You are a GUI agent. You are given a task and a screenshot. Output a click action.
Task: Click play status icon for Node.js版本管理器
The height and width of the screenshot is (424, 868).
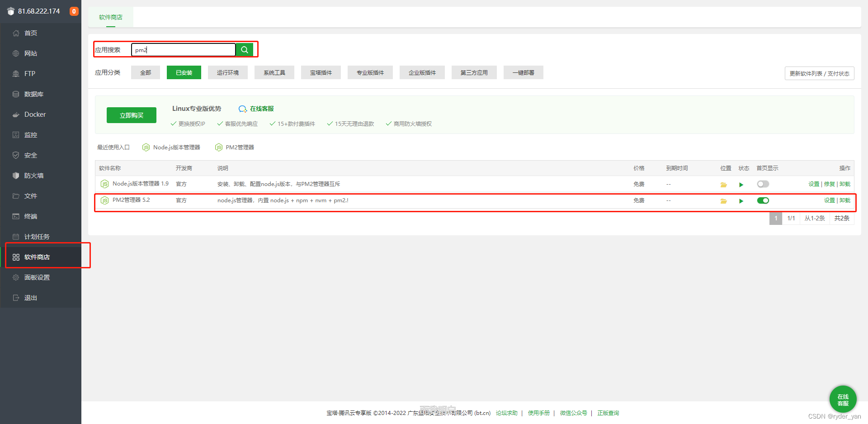coord(741,185)
